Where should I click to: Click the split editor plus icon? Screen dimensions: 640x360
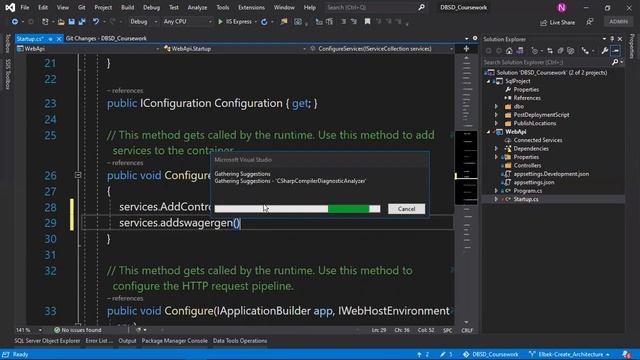pyautogui.click(x=467, y=49)
